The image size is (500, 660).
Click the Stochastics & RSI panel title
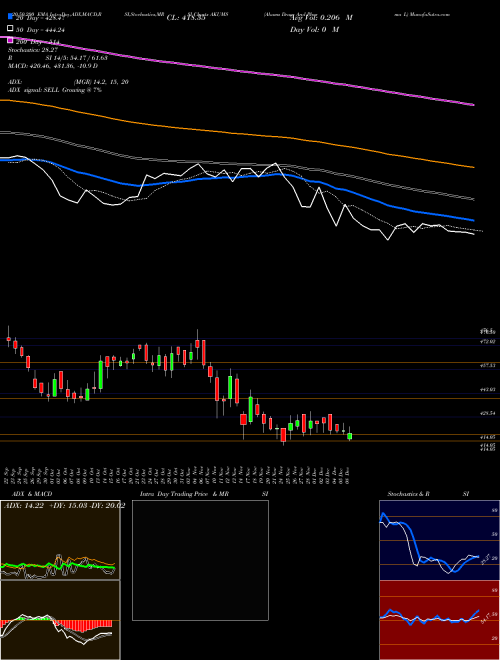(x=428, y=494)
